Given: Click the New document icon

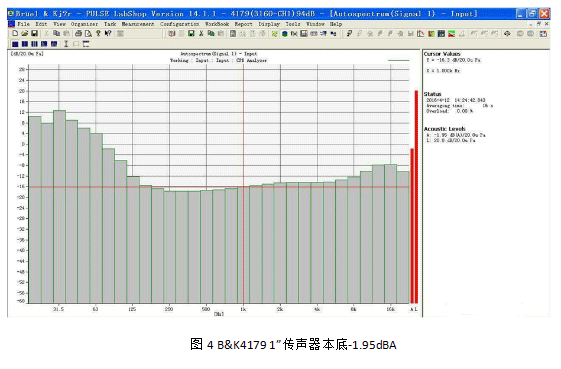Looking at the screenshot, I should [15, 33].
